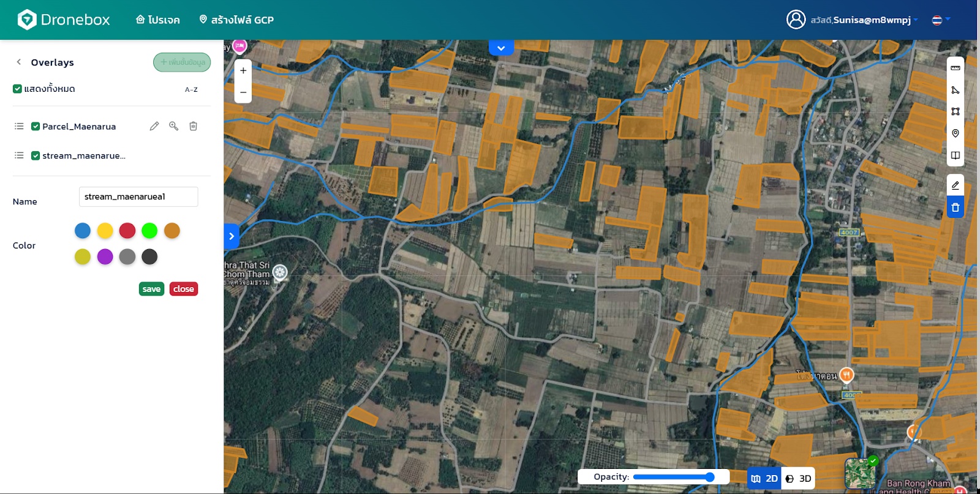Image resolution: width=980 pixels, height=494 pixels.
Task: Select the angle measurement tool
Action: point(956,90)
